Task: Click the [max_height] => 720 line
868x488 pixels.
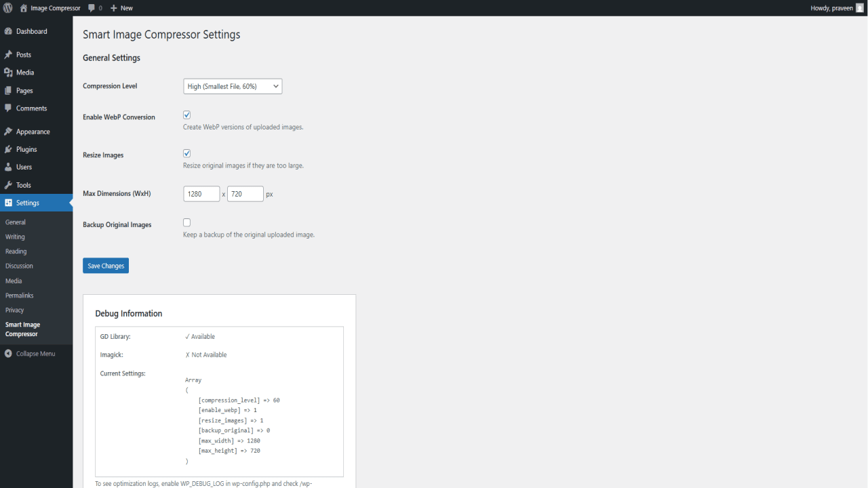Action: pyautogui.click(x=229, y=451)
